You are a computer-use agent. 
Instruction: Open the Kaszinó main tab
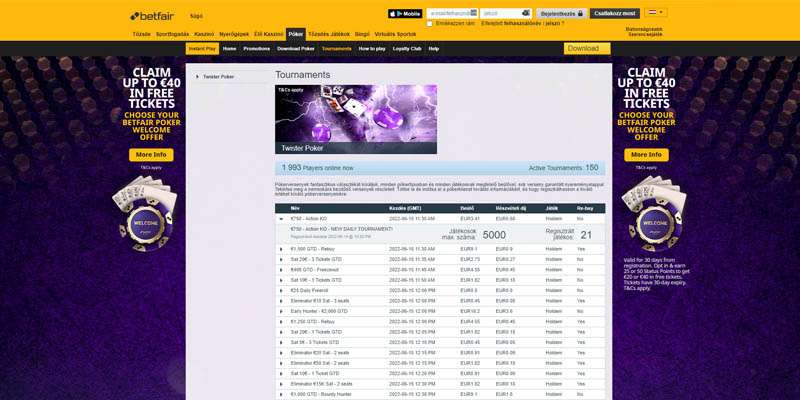pyautogui.click(x=204, y=34)
